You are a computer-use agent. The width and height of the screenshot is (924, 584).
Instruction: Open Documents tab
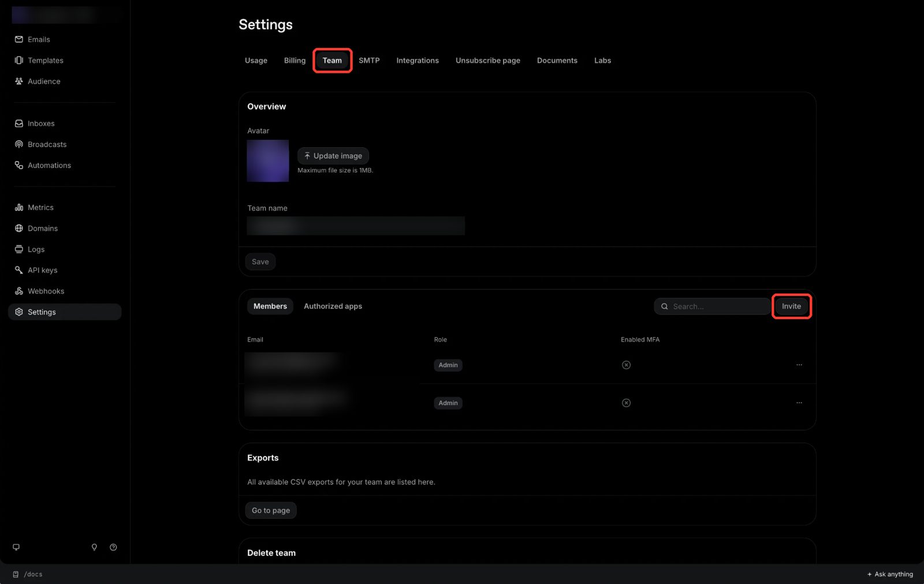click(x=557, y=61)
